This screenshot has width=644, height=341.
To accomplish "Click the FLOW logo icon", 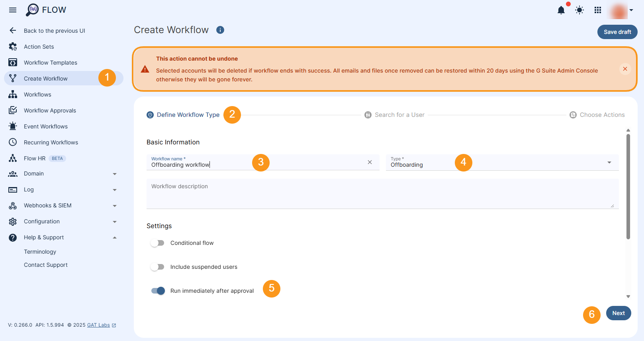I will 32,10.
